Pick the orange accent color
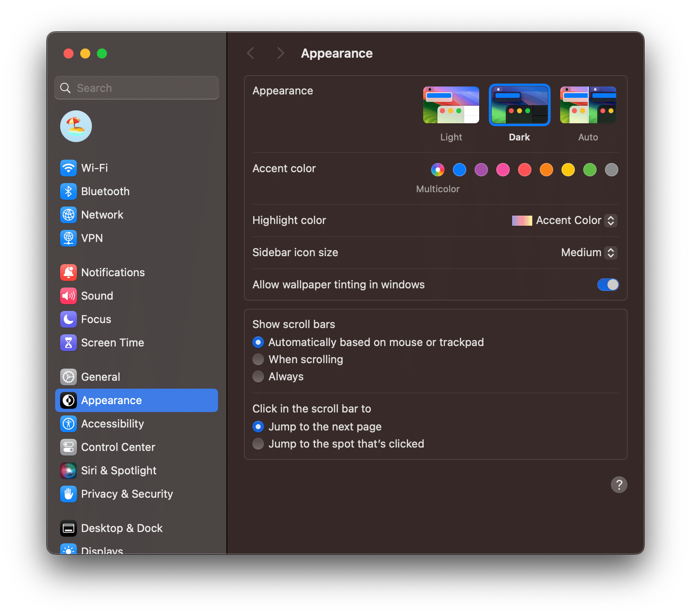 (546, 170)
